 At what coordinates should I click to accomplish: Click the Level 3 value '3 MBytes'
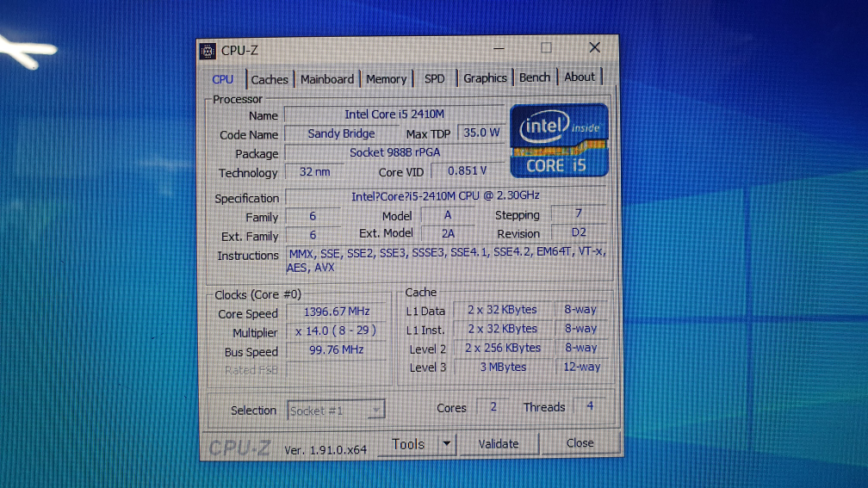(503, 367)
